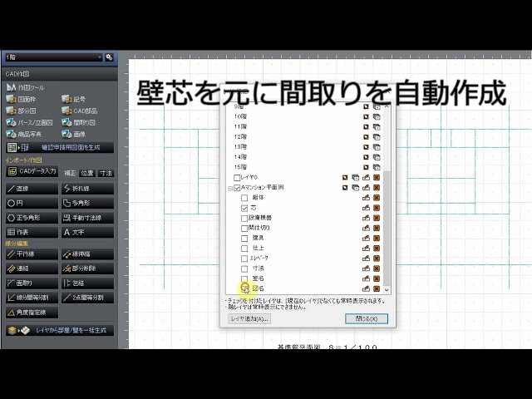Click the 閉じる(X) close button
532x399 pixels.
pyautogui.click(x=367, y=319)
